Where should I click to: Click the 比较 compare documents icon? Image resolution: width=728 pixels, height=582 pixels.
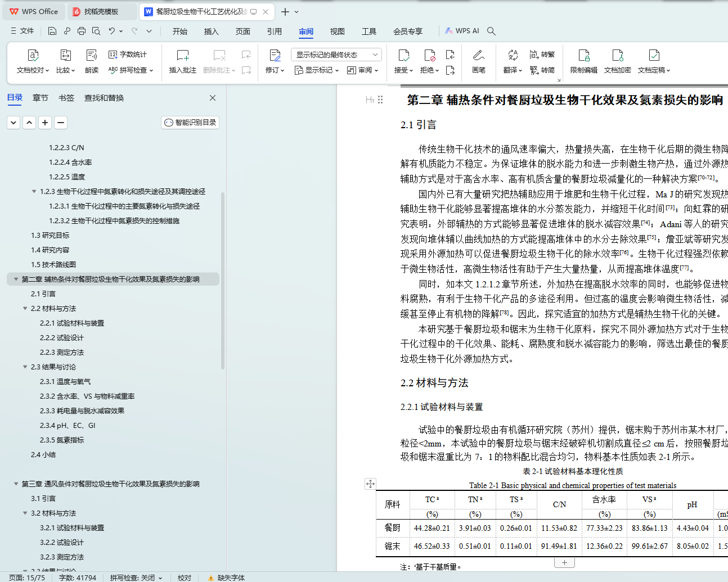tap(65, 55)
